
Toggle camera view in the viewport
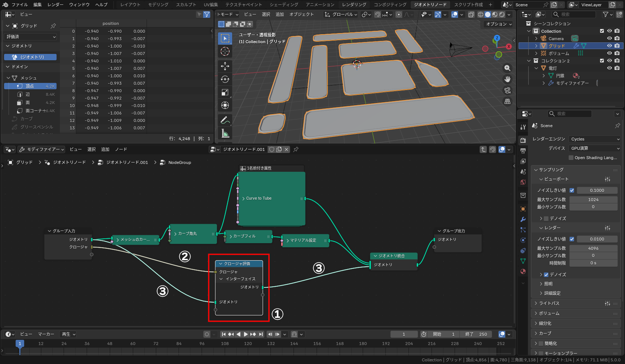click(x=507, y=90)
